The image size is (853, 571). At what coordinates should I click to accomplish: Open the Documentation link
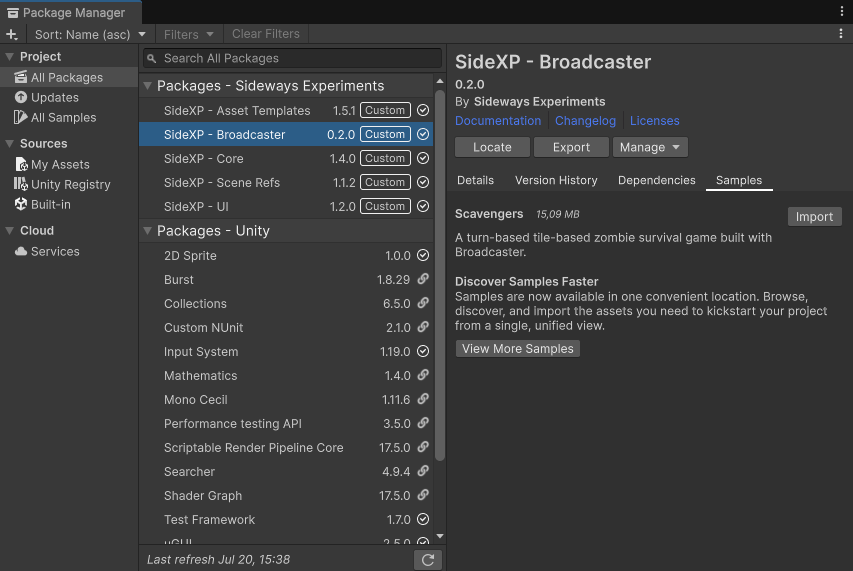[498, 121]
